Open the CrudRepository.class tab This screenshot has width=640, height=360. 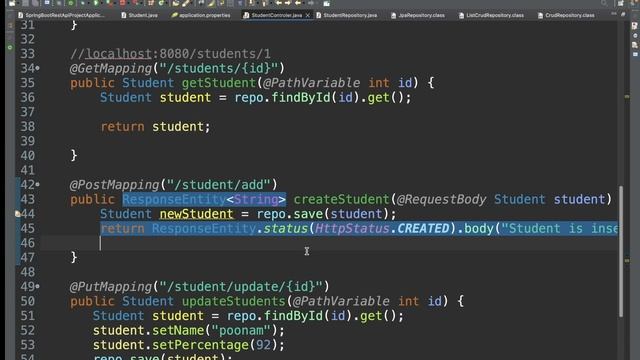[566, 15]
